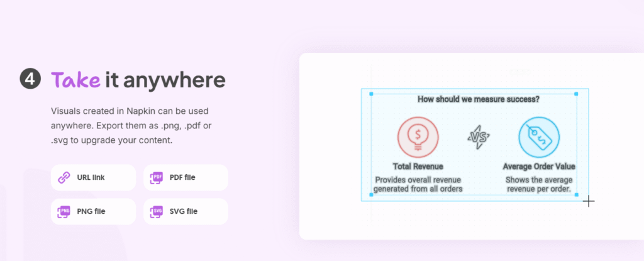The width and height of the screenshot is (644, 261).
Task: Click the 'Visuals created in Napkin' paragraph
Action: pyautogui.click(x=131, y=125)
